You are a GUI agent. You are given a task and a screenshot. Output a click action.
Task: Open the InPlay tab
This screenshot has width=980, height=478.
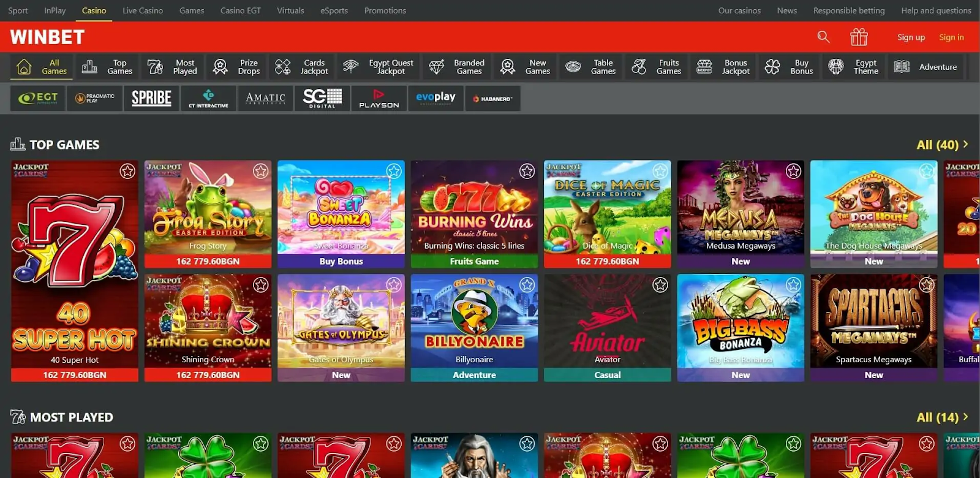coord(55,10)
